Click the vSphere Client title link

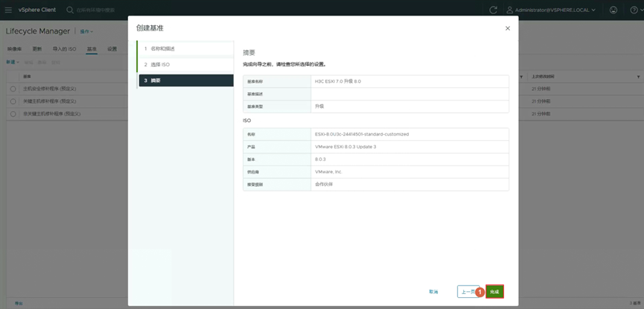click(x=37, y=10)
